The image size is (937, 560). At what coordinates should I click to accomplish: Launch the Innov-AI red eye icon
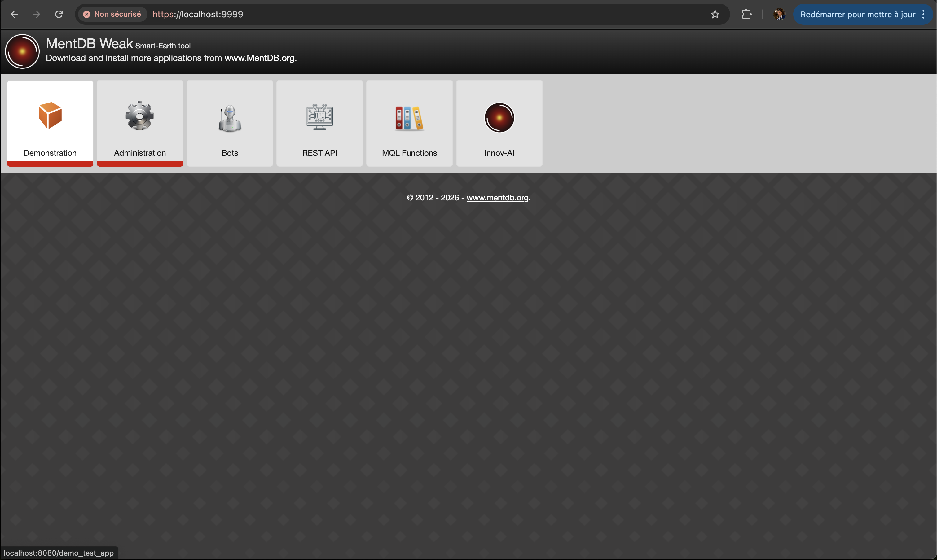pos(499,118)
